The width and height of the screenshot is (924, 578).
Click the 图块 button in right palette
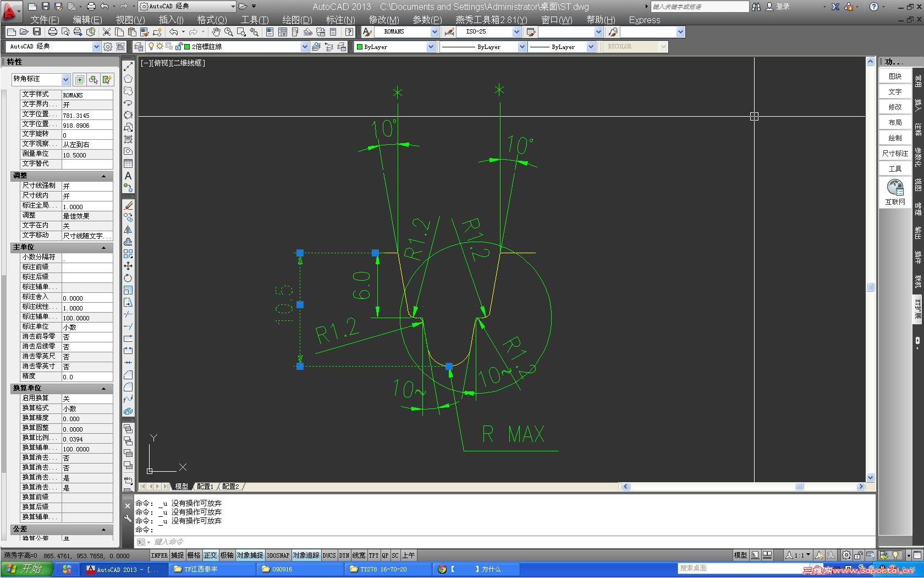895,76
